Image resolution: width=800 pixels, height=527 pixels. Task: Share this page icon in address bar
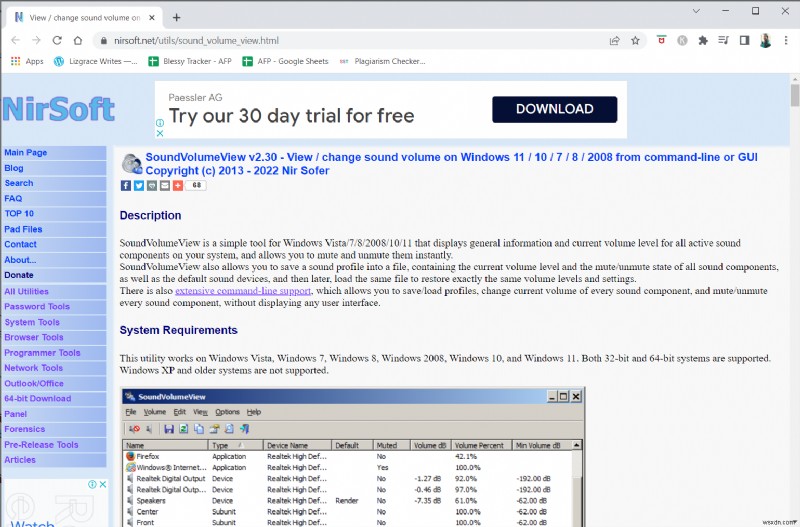pos(614,40)
